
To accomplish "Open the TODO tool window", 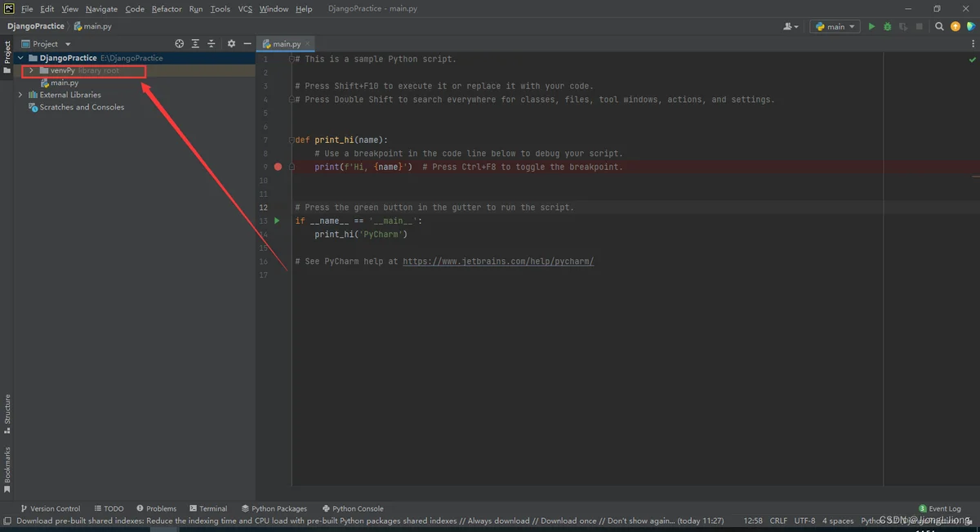I will [x=109, y=508].
